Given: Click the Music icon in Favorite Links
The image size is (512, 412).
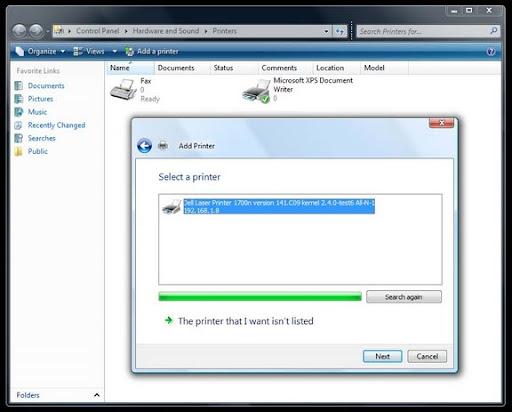Looking at the screenshot, I should [19, 112].
